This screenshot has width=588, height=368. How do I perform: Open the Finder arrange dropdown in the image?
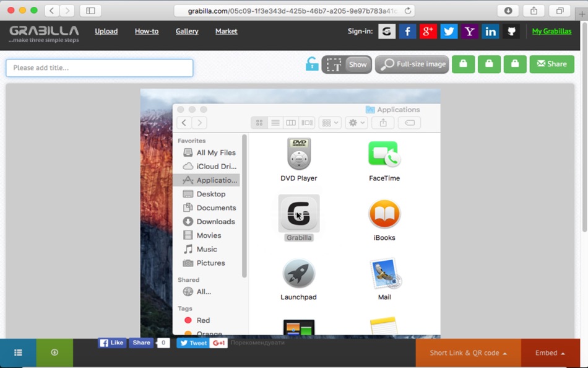pyautogui.click(x=330, y=123)
